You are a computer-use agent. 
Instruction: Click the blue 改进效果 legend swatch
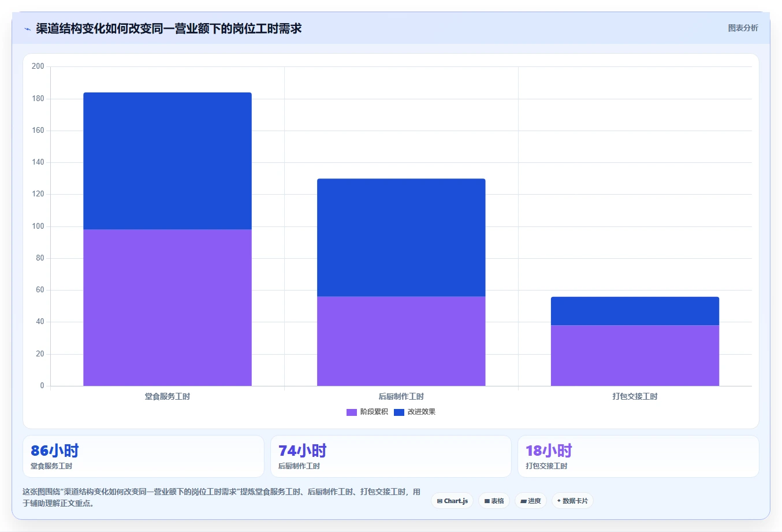click(x=399, y=412)
